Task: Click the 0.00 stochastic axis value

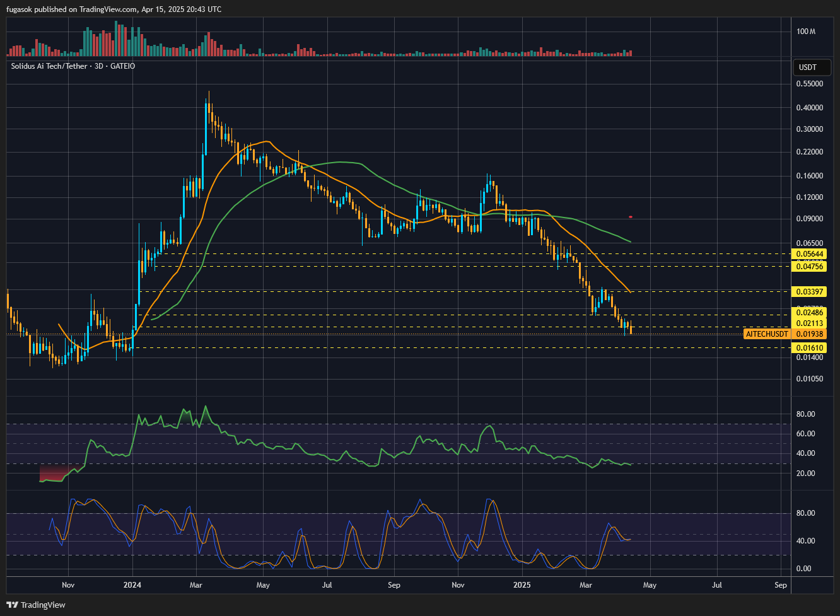Action: (804, 569)
